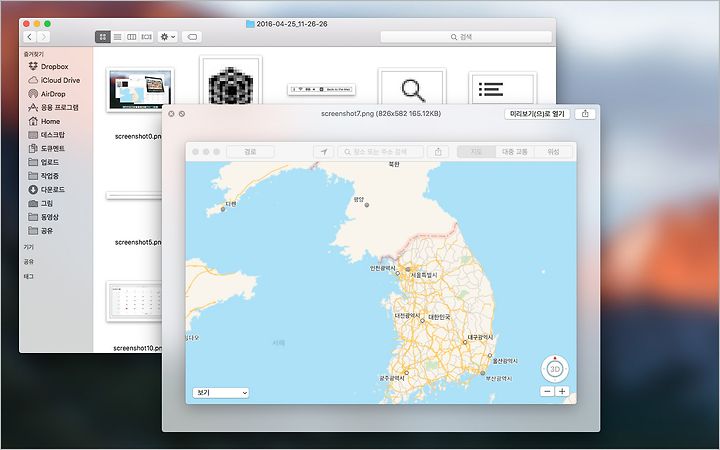720x450 pixels.
Task: Open 업로드 folder in sidebar
Action: pyautogui.click(x=44, y=162)
